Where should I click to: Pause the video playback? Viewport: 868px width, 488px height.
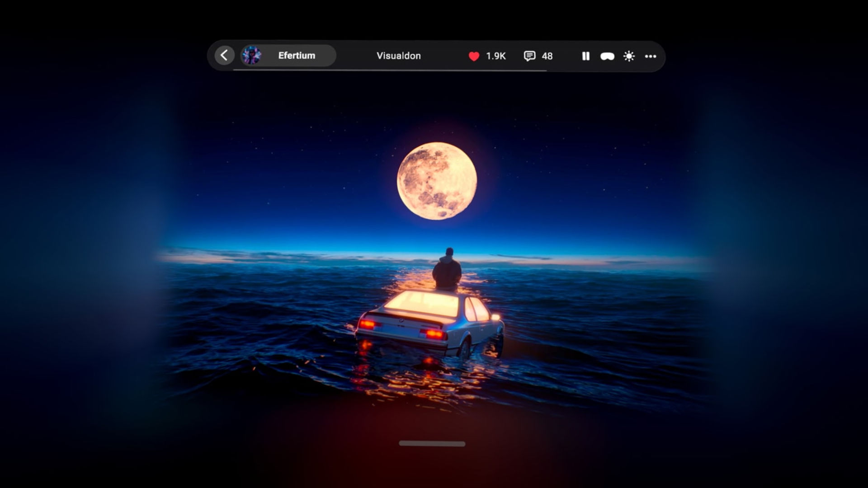click(585, 56)
